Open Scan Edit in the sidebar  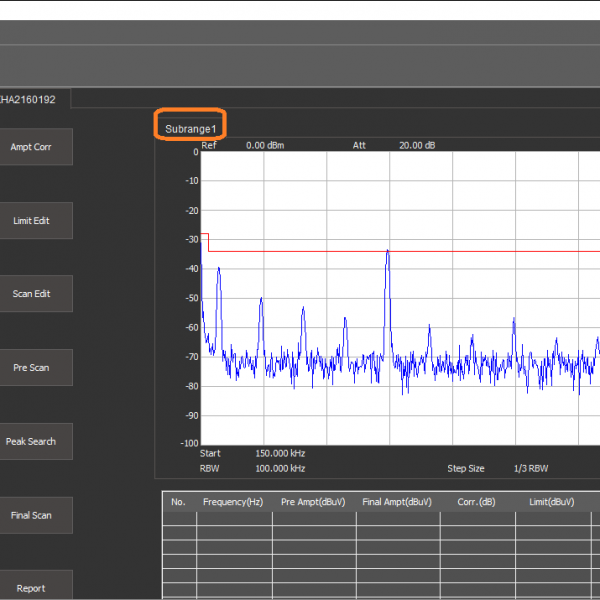[x=31, y=294]
